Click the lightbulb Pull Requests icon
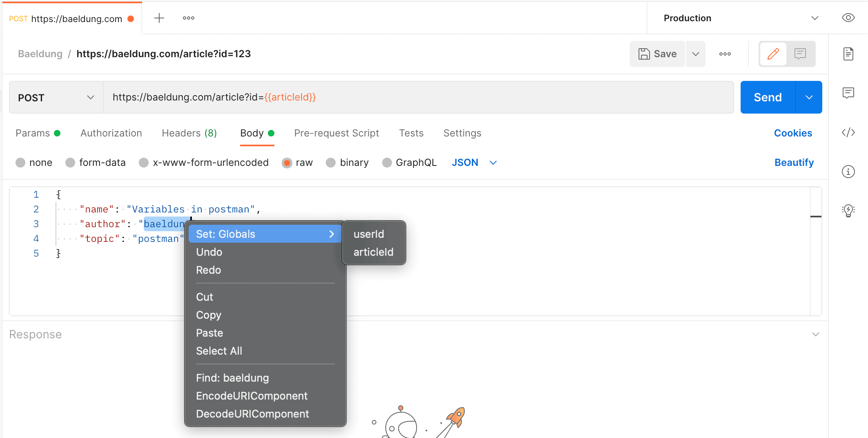868x438 pixels. [848, 210]
